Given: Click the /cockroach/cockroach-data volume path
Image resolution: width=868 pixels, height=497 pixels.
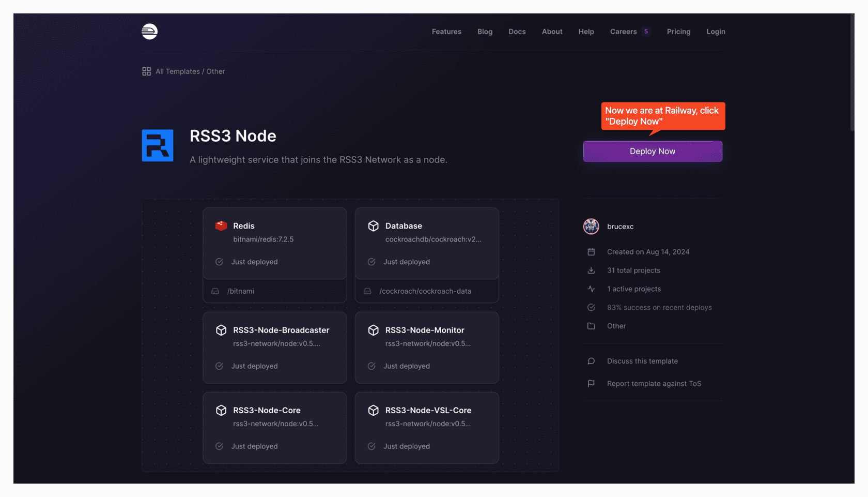Looking at the screenshot, I should pos(425,291).
